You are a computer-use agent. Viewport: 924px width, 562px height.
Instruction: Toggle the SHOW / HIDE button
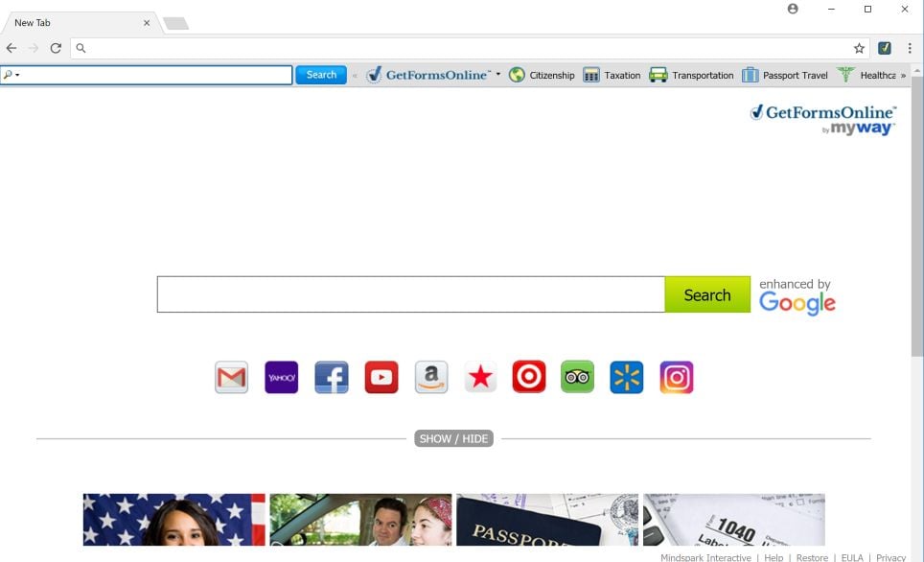click(x=453, y=438)
